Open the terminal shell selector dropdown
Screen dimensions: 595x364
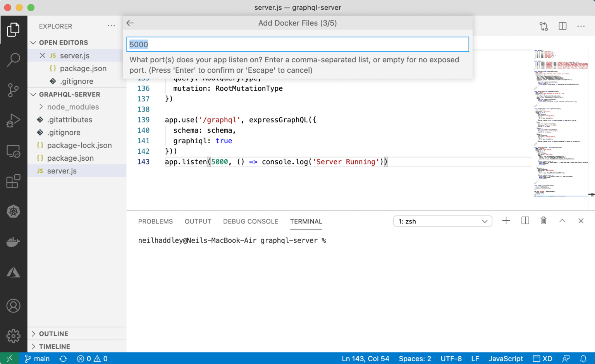coord(442,221)
